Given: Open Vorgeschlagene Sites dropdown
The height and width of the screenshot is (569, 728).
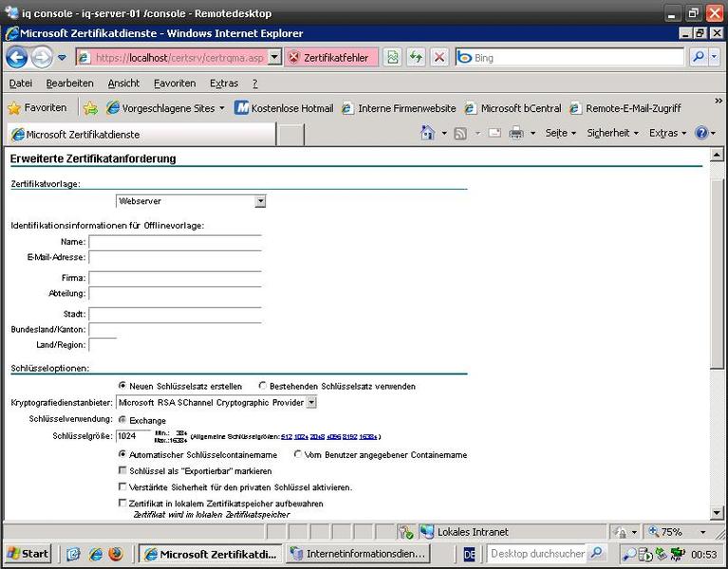Looking at the screenshot, I should coord(166,108).
